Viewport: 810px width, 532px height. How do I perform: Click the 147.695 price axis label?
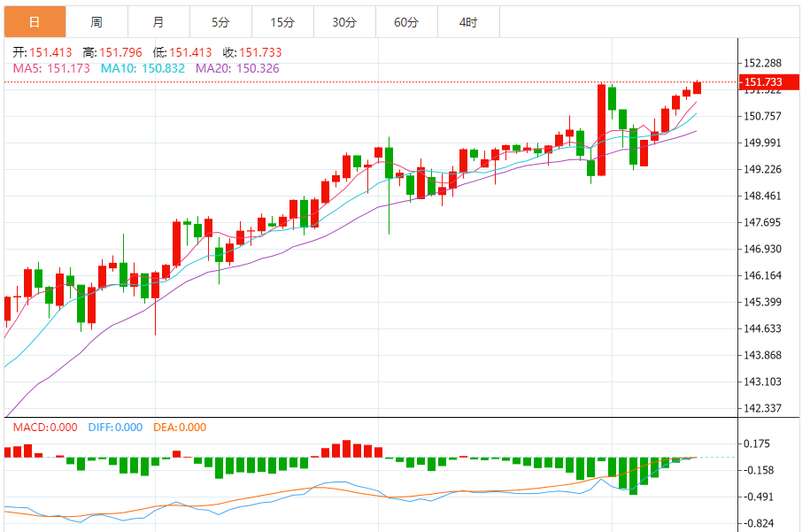pos(762,222)
